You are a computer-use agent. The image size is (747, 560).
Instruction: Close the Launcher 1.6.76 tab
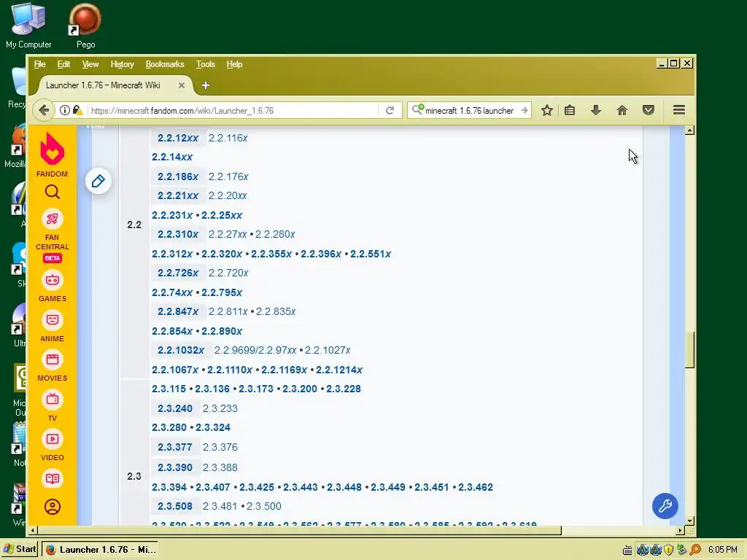(182, 85)
